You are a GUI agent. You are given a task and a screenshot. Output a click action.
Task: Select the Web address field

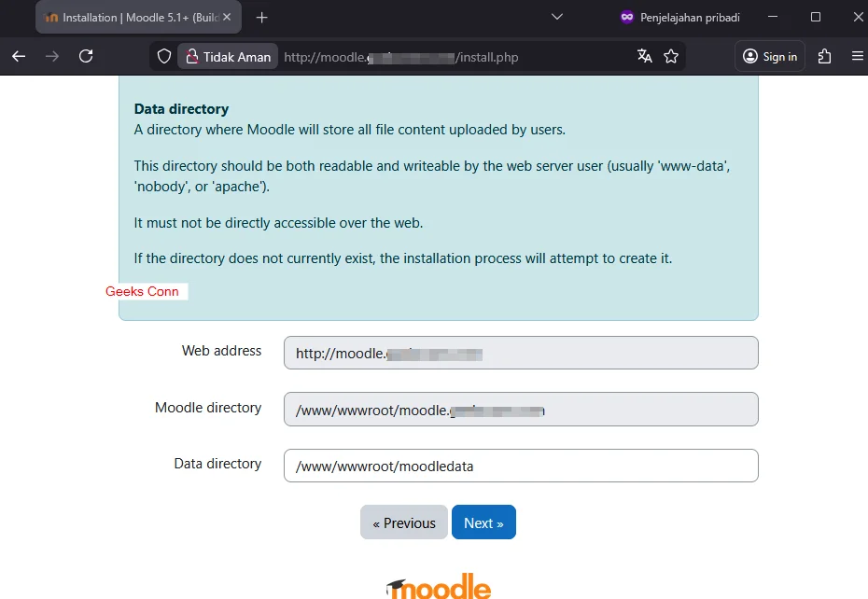520,353
